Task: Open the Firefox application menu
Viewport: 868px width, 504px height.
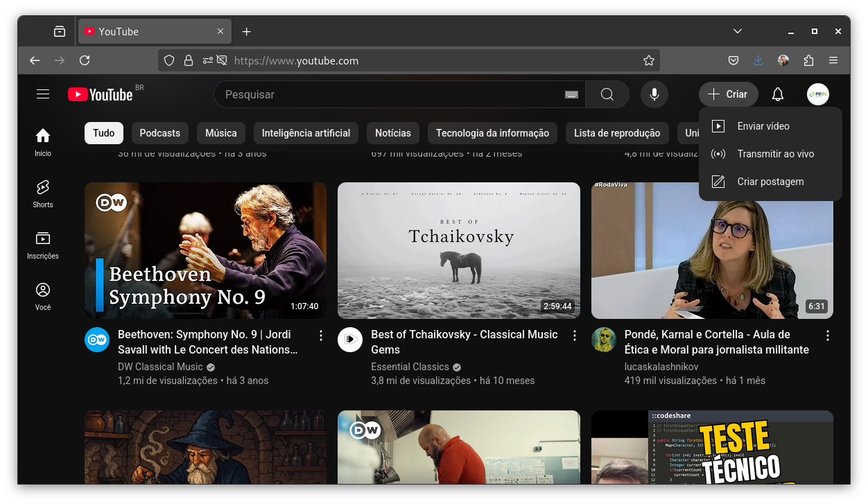Action: (833, 60)
